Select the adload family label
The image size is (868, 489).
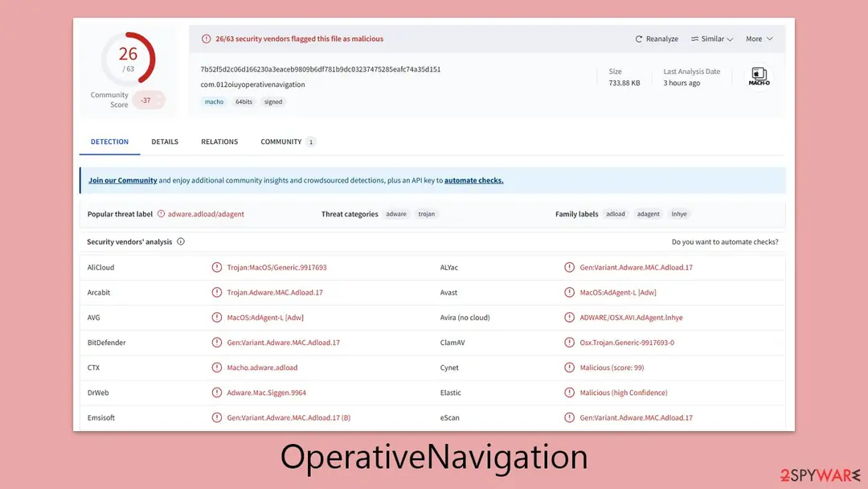coord(616,214)
